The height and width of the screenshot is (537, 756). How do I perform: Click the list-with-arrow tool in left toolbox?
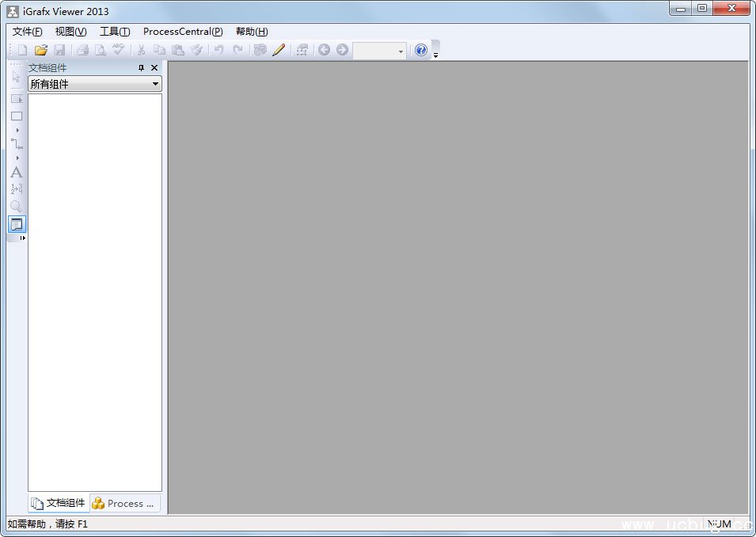click(x=17, y=99)
